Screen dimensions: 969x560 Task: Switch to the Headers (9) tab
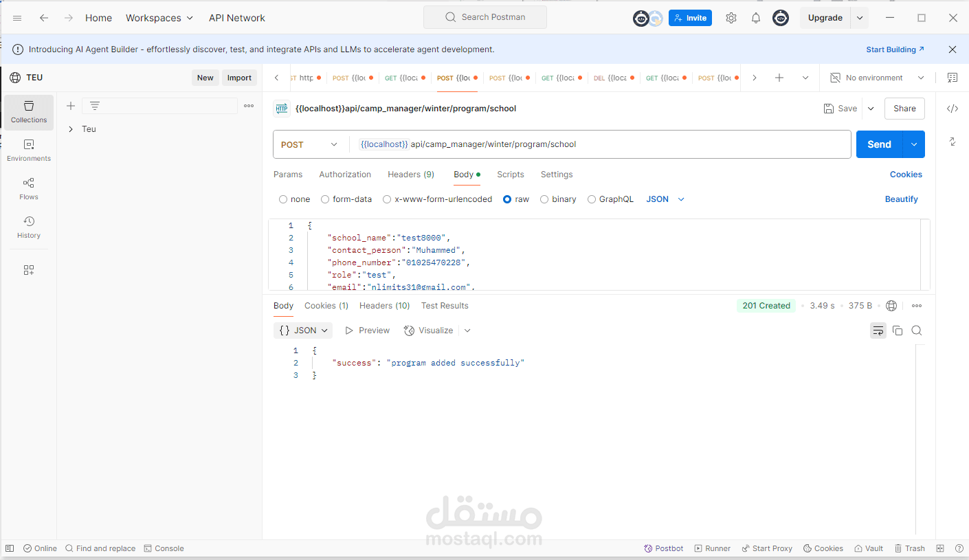[x=411, y=175]
